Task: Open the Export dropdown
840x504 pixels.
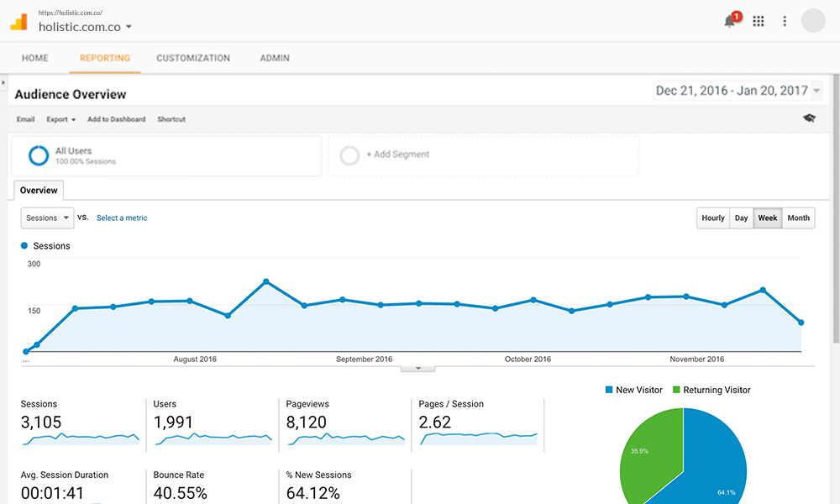Action: pos(60,119)
